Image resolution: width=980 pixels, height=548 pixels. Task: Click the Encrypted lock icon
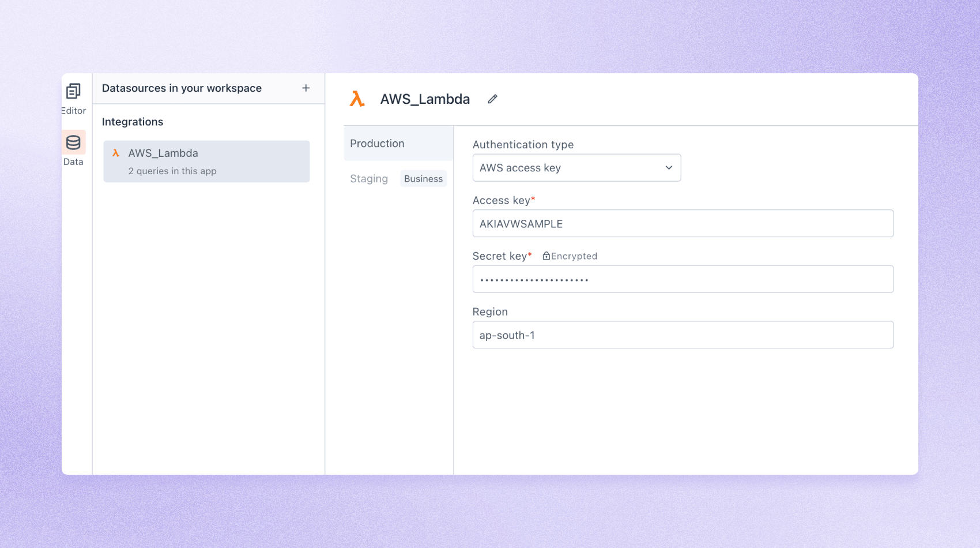(546, 256)
